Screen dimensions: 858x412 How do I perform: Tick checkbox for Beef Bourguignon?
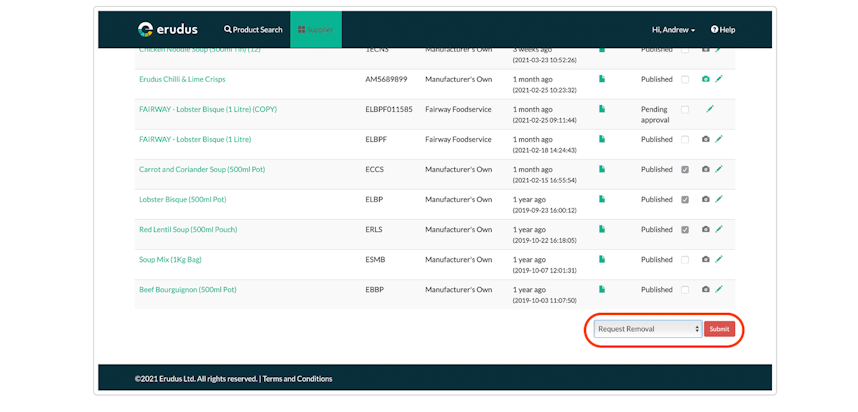[x=685, y=289]
